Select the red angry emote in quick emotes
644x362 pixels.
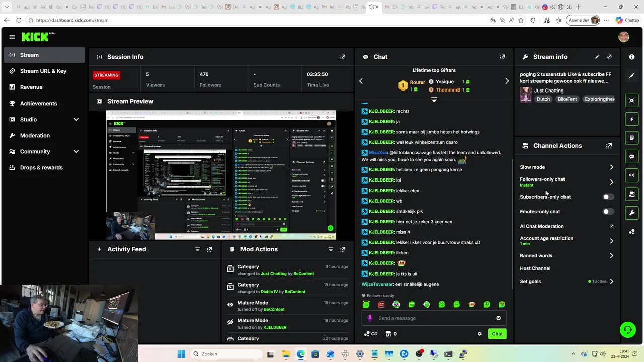click(381, 304)
